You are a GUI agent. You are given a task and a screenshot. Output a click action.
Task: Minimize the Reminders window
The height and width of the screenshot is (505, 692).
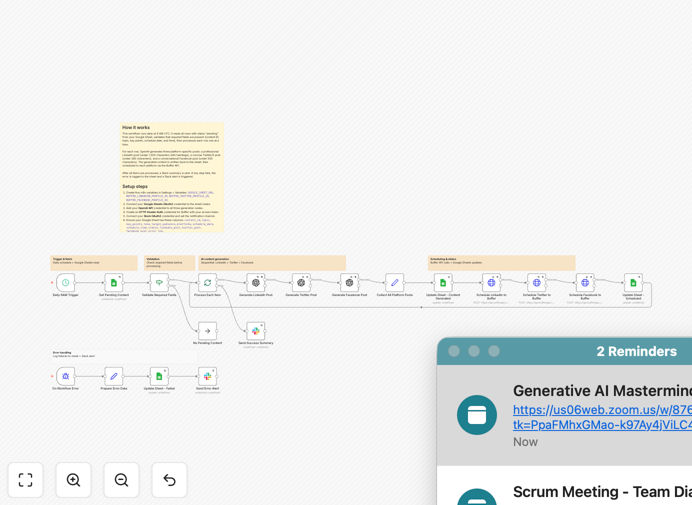[x=474, y=351]
